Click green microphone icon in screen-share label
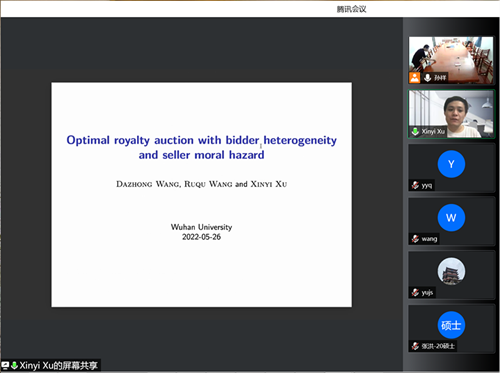This screenshot has height=373, width=500. [x=14, y=365]
